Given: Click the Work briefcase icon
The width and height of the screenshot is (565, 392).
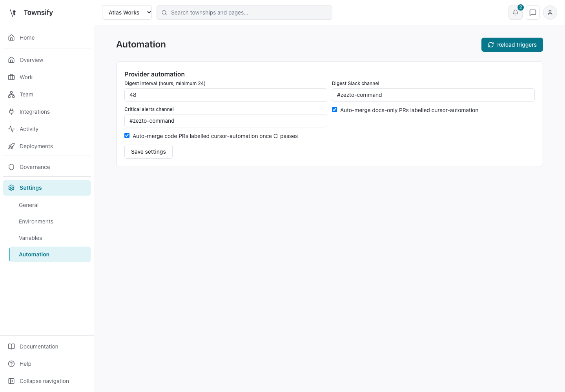Looking at the screenshot, I should pos(11,77).
